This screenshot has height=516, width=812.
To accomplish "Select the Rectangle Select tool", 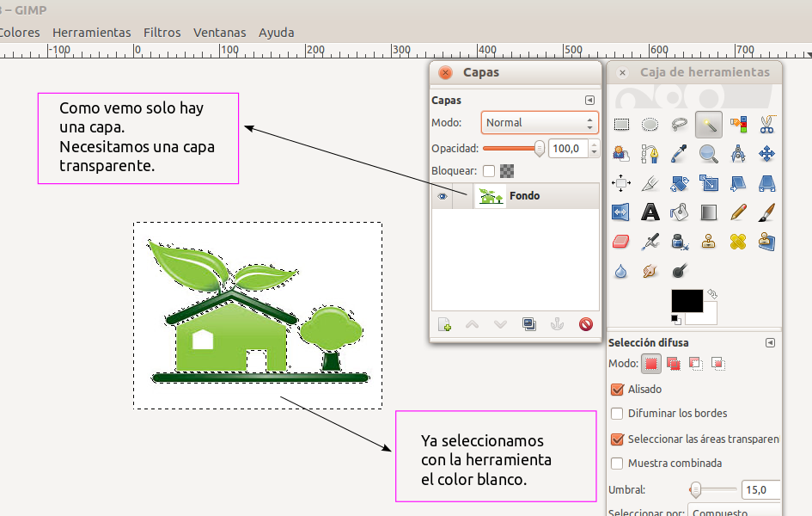I will pos(621,125).
